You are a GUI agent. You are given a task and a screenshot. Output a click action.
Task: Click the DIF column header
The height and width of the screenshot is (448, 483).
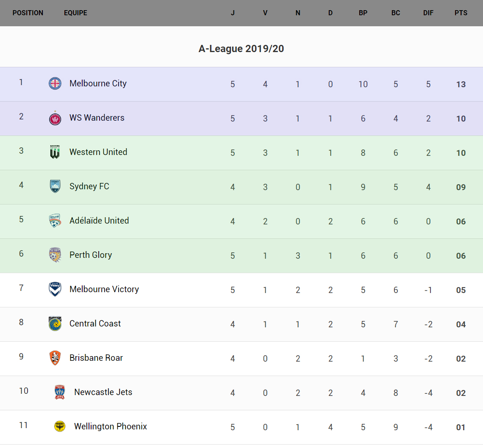(x=428, y=13)
